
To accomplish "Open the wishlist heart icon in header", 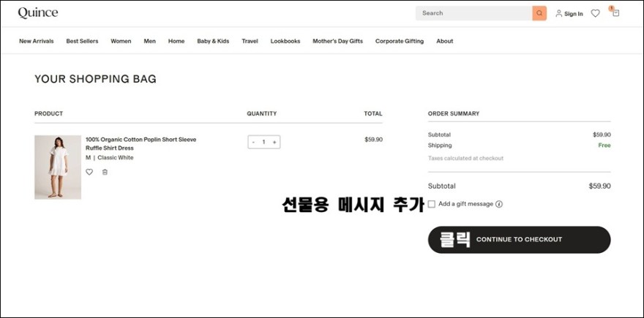I will [x=595, y=14].
